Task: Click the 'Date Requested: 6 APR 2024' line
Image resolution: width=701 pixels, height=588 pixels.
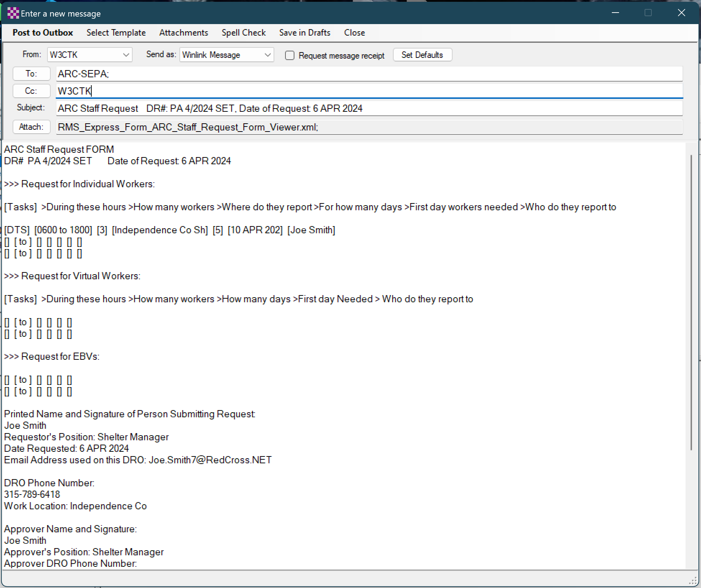Action: (67, 449)
